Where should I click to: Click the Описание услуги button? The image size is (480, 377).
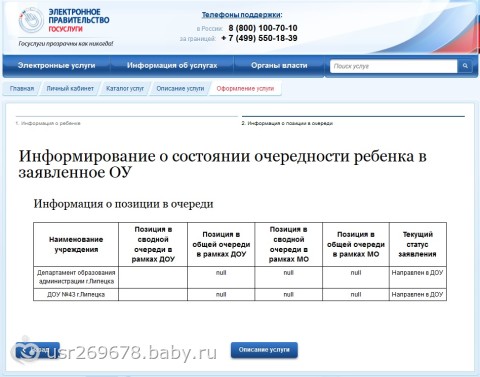point(264,350)
